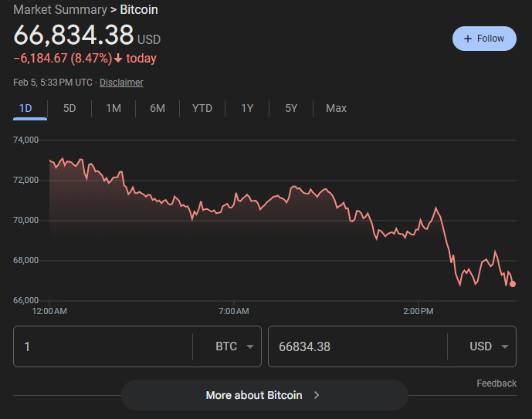This screenshot has height=419, width=532.
Task: Switch to the 5D chart tab
Action: pos(69,108)
